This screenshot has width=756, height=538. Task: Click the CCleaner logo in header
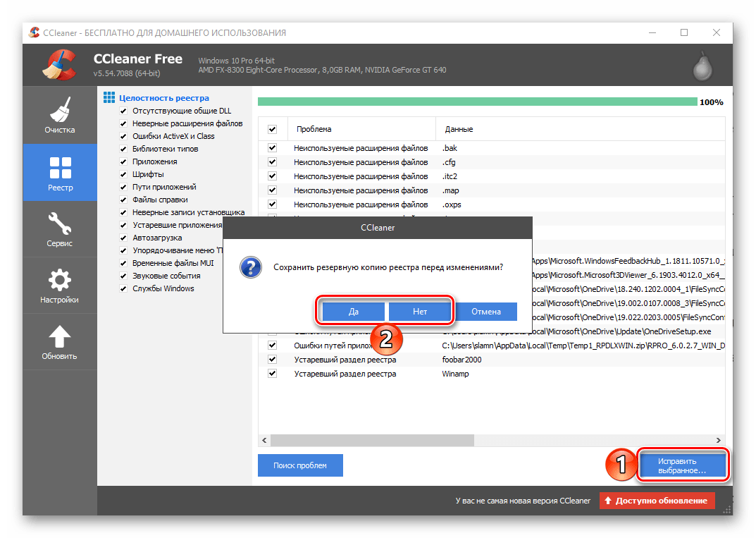pyautogui.click(x=60, y=65)
